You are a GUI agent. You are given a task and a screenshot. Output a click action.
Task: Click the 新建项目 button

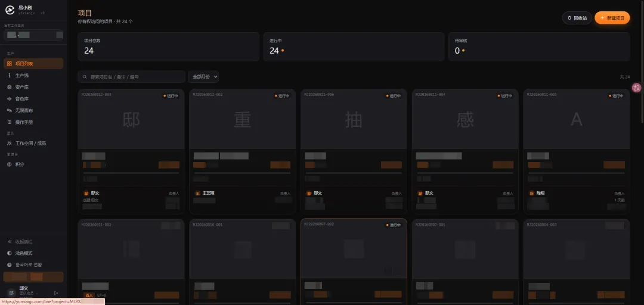pos(612,18)
